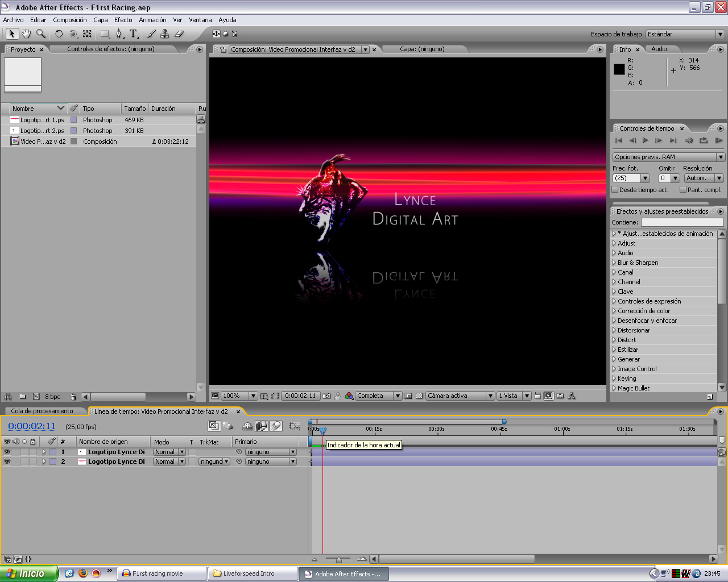Open the Efecto menu

coord(123,20)
